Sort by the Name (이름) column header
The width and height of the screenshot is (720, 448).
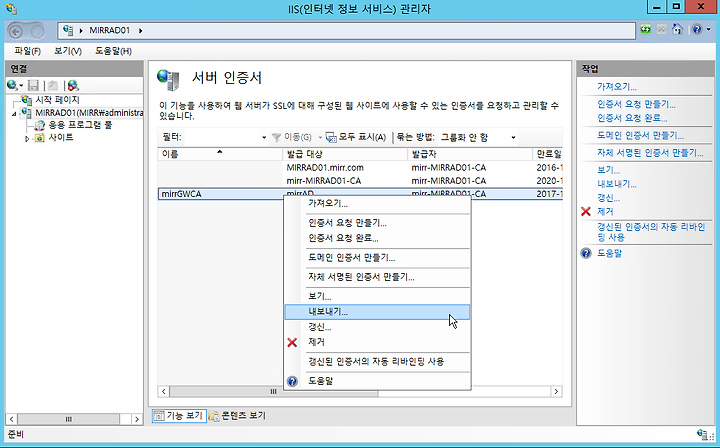[x=220, y=154]
